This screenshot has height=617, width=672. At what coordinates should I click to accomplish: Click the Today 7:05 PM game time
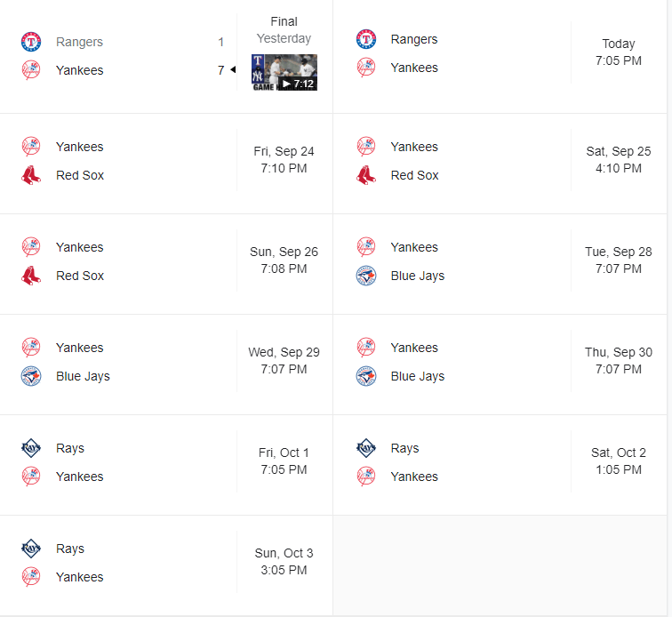619,52
